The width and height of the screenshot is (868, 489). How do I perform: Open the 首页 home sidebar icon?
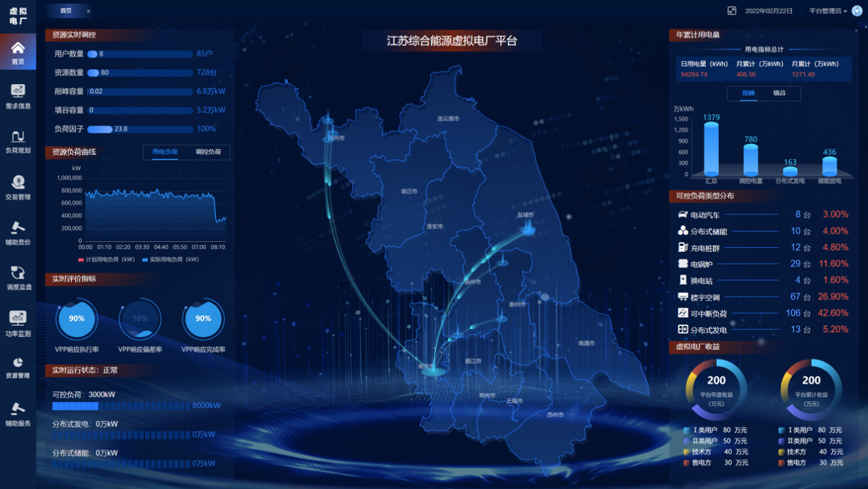[x=18, y=52]
